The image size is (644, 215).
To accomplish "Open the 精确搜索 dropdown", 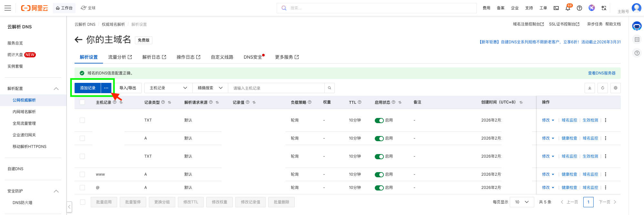I will click(x=210, y=88).
